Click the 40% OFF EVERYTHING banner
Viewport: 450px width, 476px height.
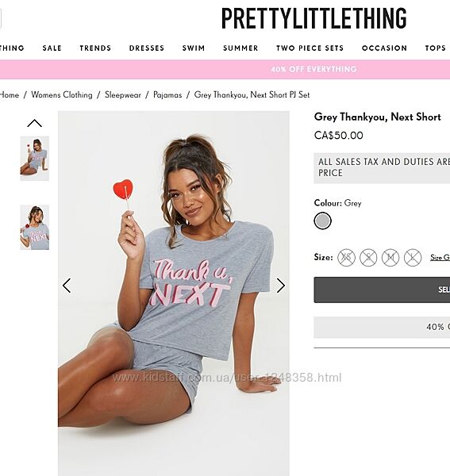(313, 69)
